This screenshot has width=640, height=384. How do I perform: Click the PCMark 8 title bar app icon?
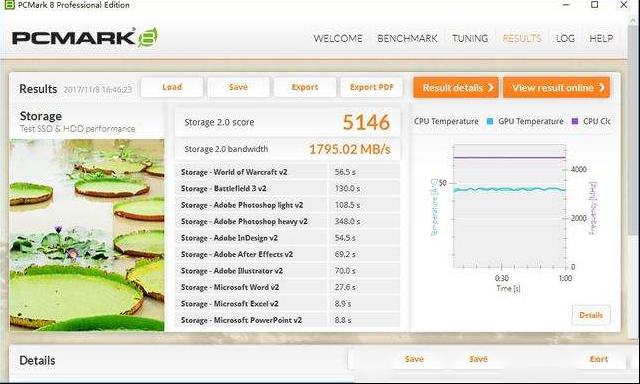(9, 5)
